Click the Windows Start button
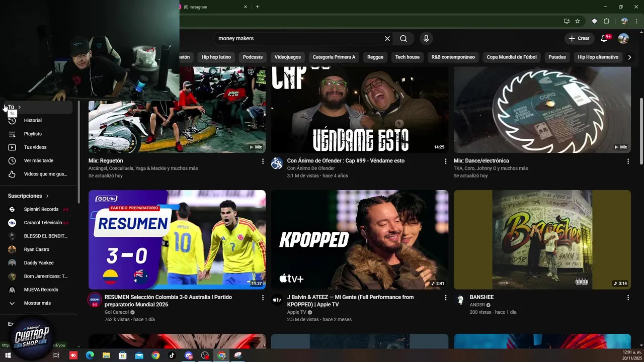The image size is (644, 362). [x=8, y=355]
